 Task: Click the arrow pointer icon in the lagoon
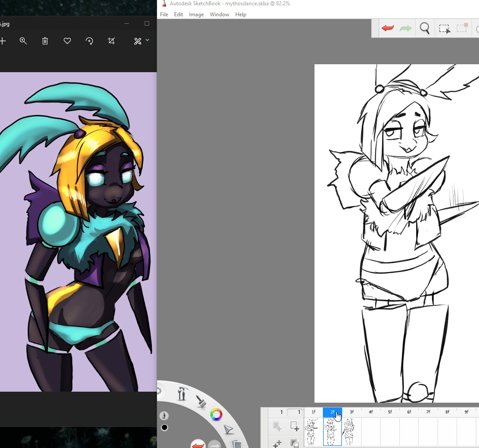(x=228, y=430)
